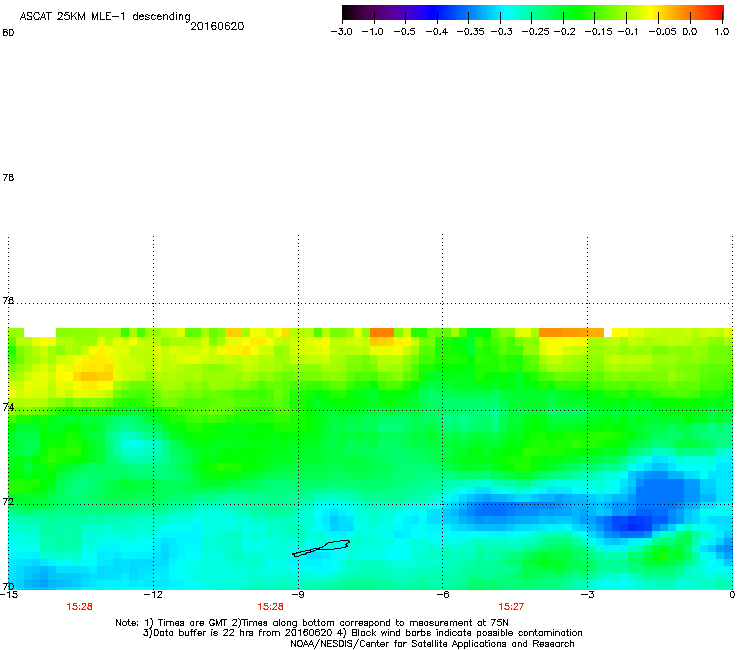The height and width of the screenshot is (650, 740).
Task: Click the note line starting "Note: 1) Times are GMT"
Action: pos(312,623)
